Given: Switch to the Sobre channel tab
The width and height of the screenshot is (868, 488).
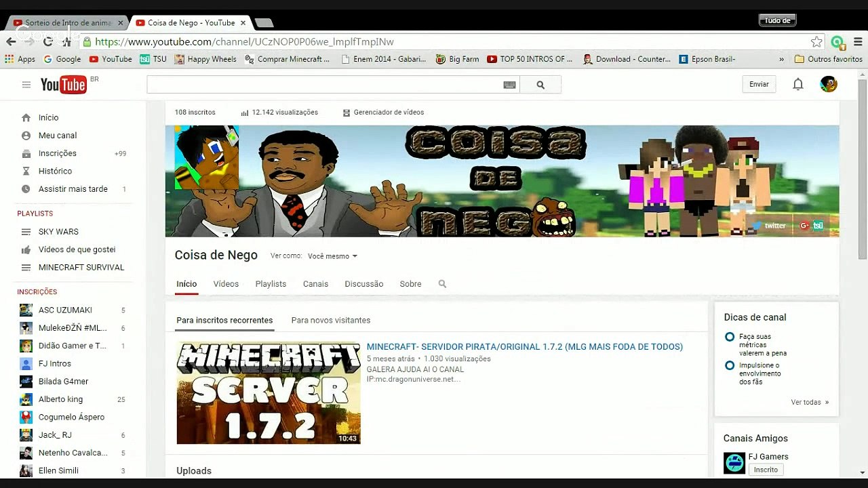Looking at the screenshot, I should tap(410, 284).
